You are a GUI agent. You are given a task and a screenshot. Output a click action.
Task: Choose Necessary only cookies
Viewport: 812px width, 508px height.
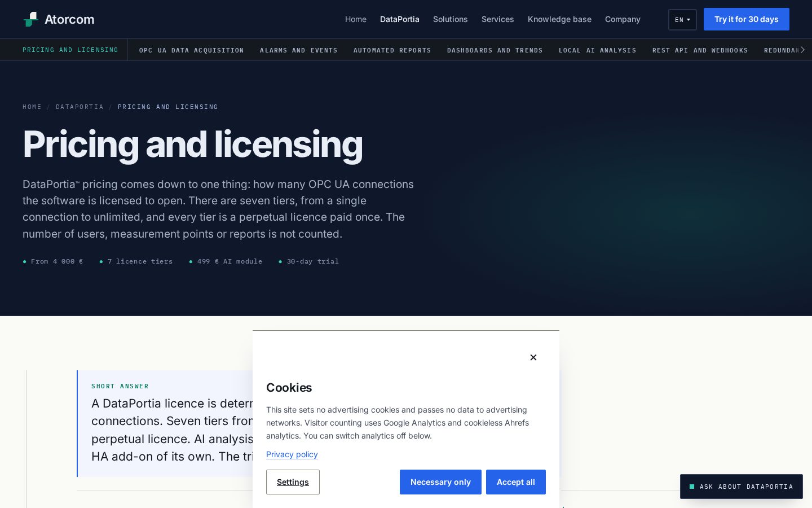[440, 482]
